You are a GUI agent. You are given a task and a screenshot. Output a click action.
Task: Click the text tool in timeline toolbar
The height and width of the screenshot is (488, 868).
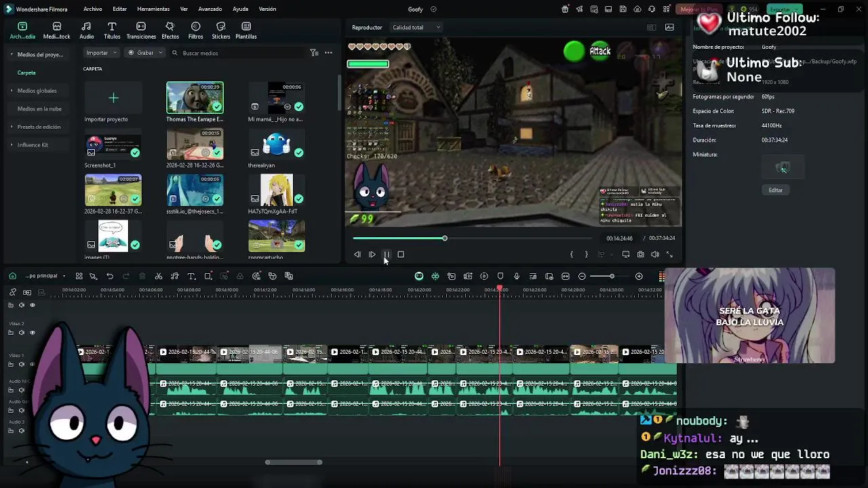click(191, 276)
